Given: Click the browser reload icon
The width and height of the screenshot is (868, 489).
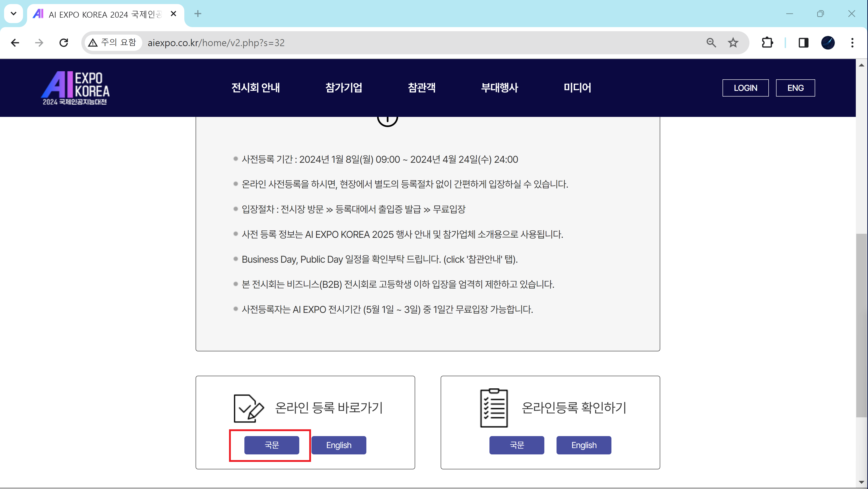Looking at the screenshot, I should pyautogui.click(x=64, y=43).
